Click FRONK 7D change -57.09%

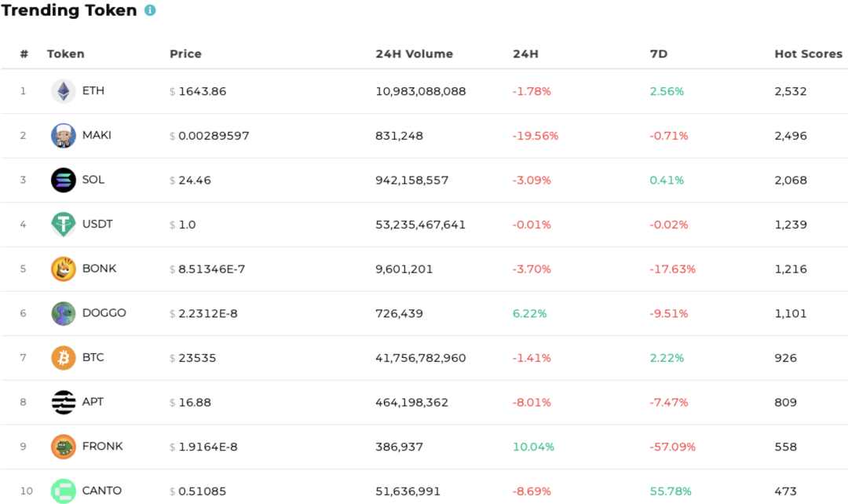pyautogui.click(x=672, y=447)
